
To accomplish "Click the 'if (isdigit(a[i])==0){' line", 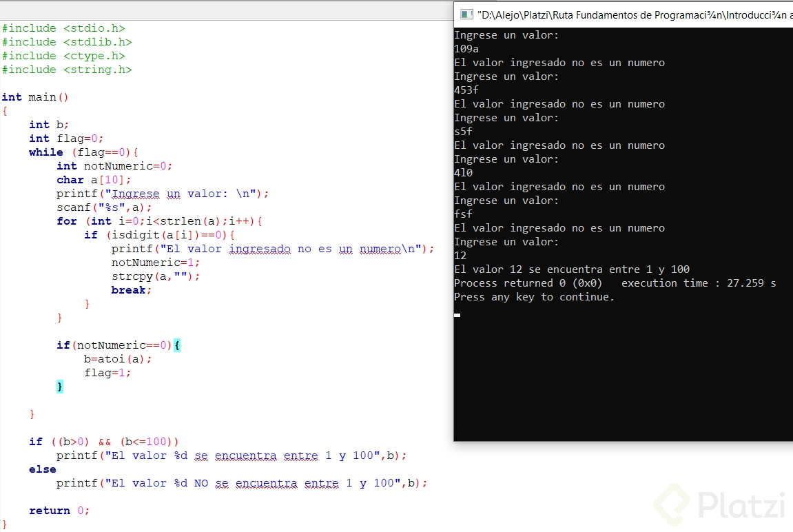I will 159,235.
